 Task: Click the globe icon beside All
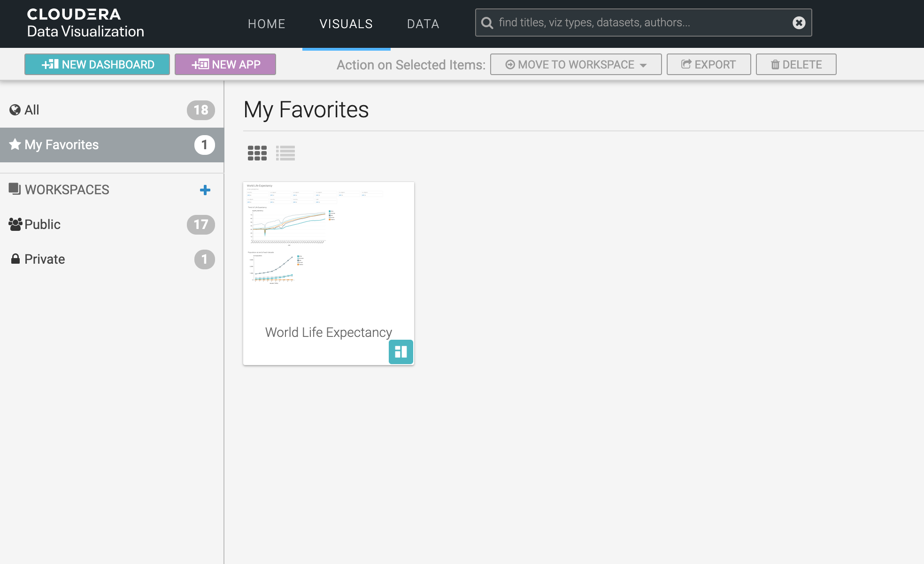click(x=15, y=110)
